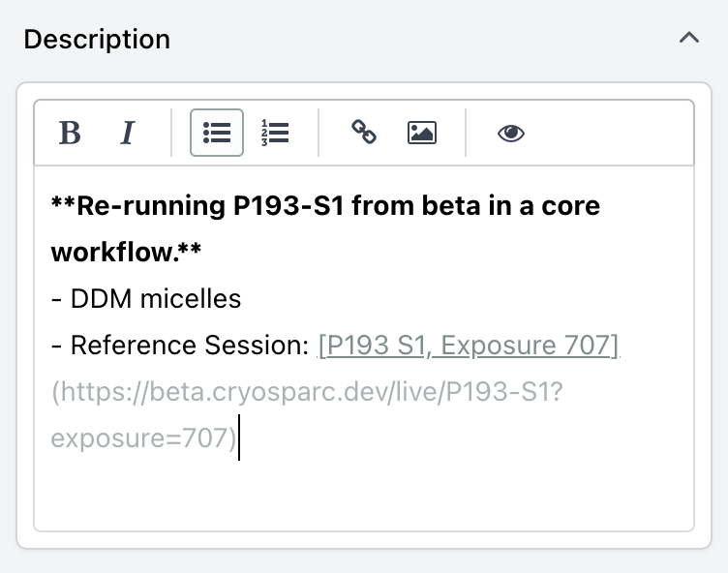Collapse the Description section

688,39
